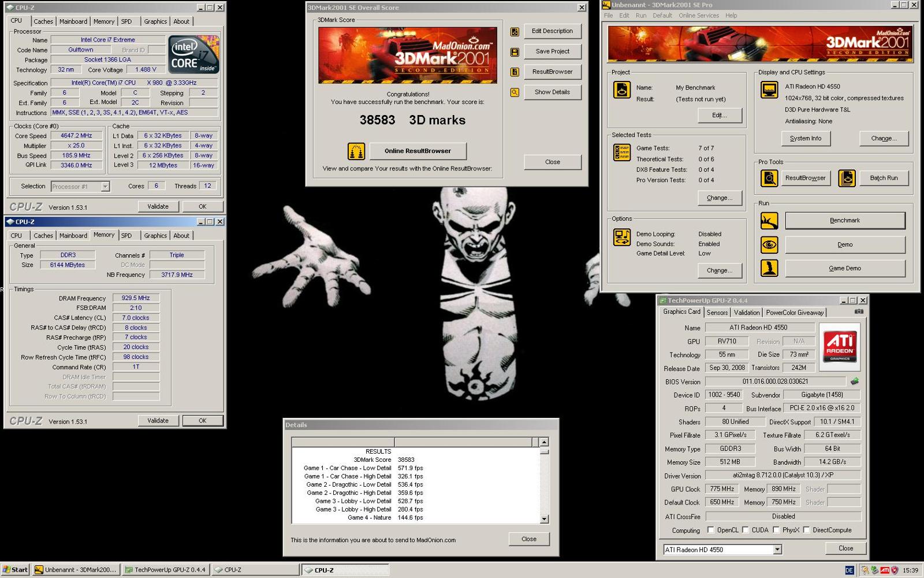Screen dimensions: 924x578
Task: Click the ResultBrowser icon in score window
Action: pyautogui.click(x=515, y=72)
